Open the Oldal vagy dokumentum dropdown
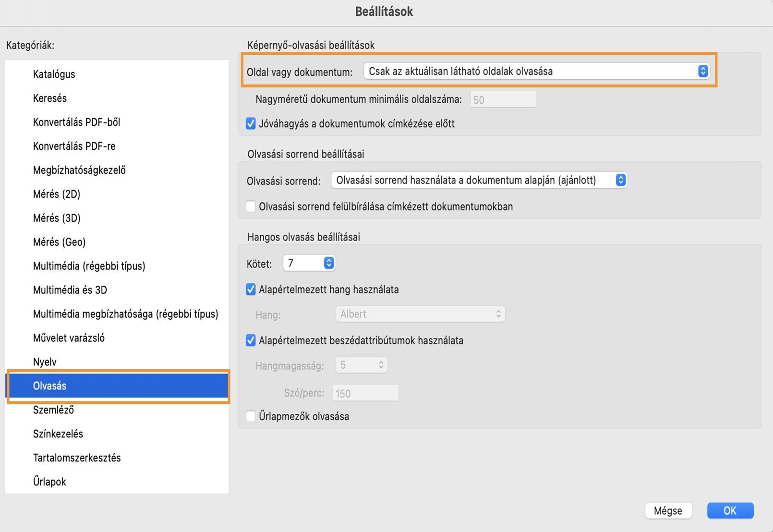 536,72
